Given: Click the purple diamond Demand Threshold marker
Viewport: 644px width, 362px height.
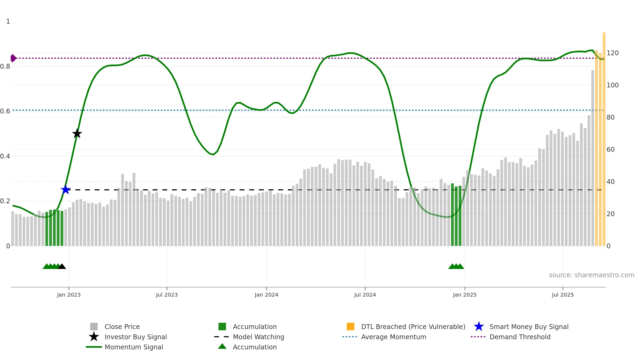Looking at the screenshot, I should 13,58.
